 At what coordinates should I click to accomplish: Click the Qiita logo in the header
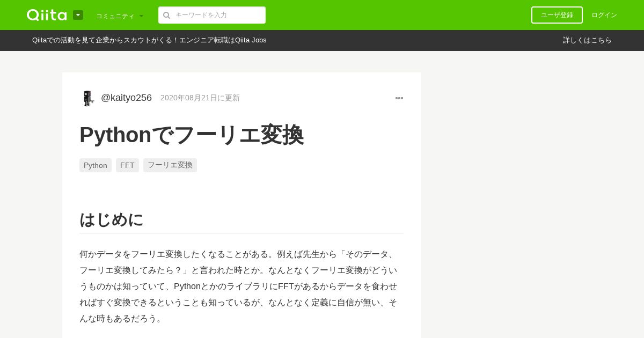(47, 15)
